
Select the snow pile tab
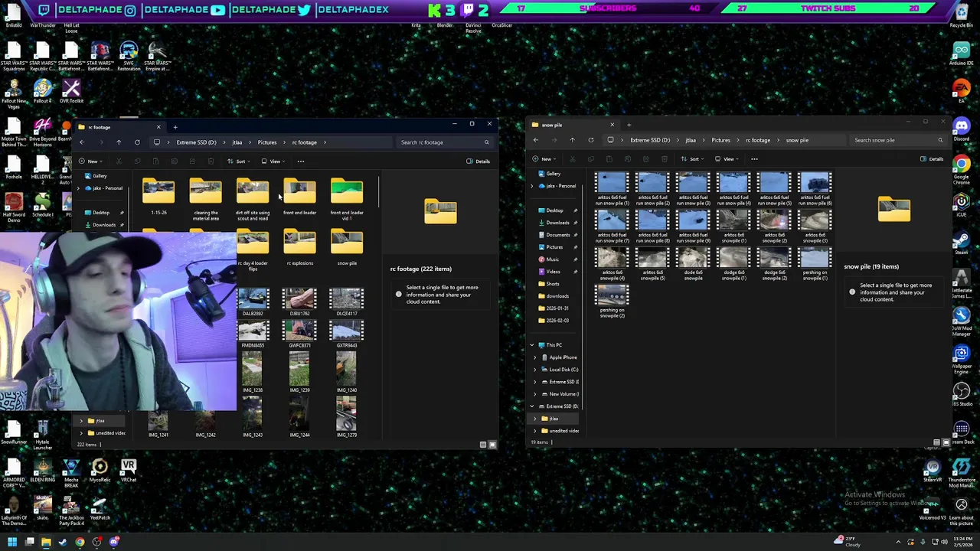pos(573,125)
